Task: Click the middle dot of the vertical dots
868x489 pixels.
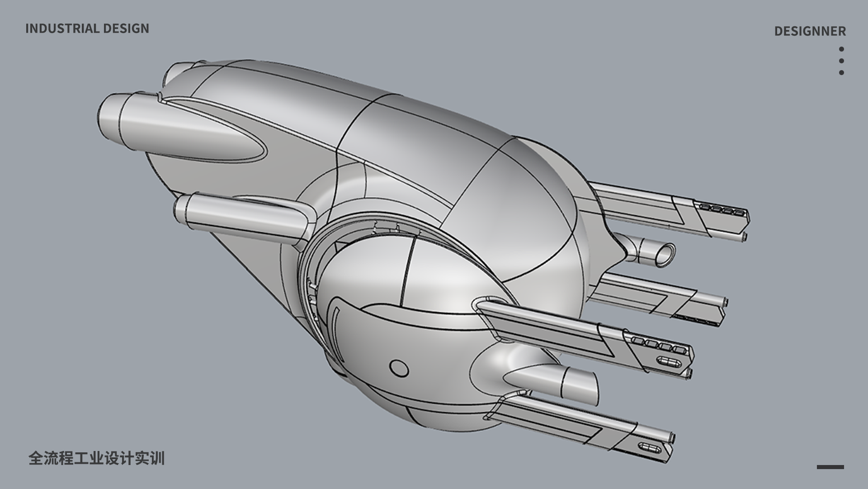Action: pyautogui.click(x=841, y=61)
